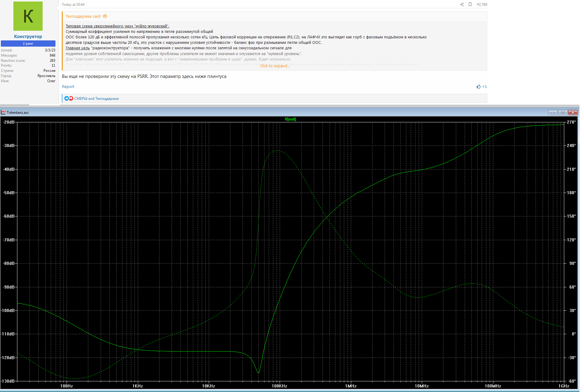The image size is (584, 392).
Task: Click the 2 ранг rank badge
Action: pyautogui.click(x=28, y=44)
